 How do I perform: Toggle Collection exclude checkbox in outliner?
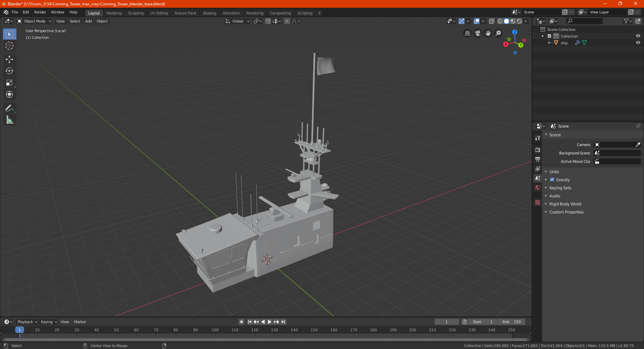click(x=549, y=36)
